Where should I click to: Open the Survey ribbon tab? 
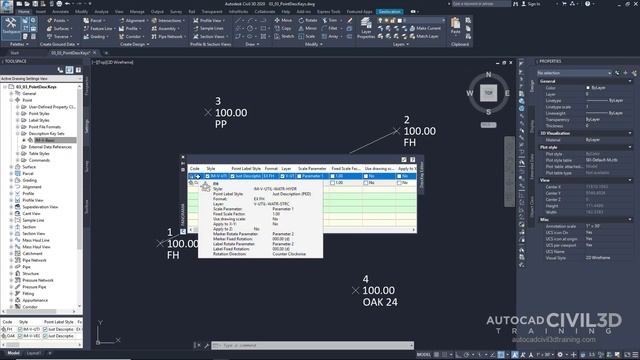(176, 12)
